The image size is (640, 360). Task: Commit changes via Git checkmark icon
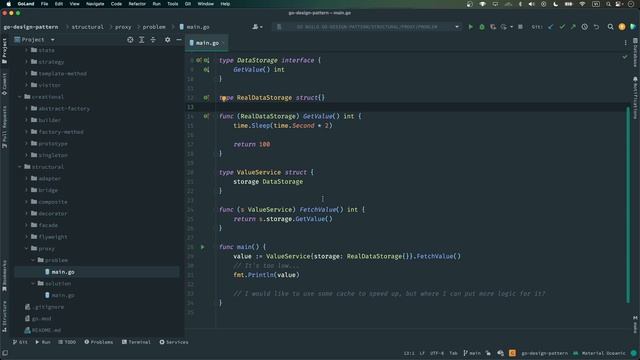(x=562, y=27)
